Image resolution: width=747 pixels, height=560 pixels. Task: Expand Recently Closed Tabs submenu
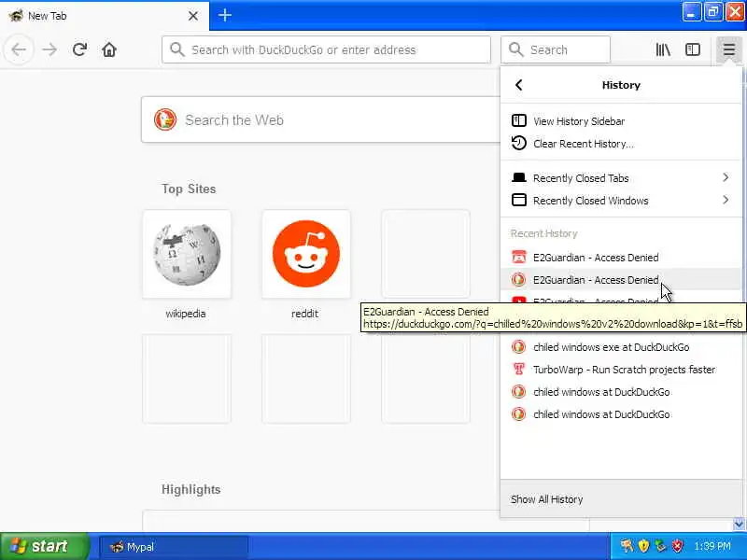621,178
